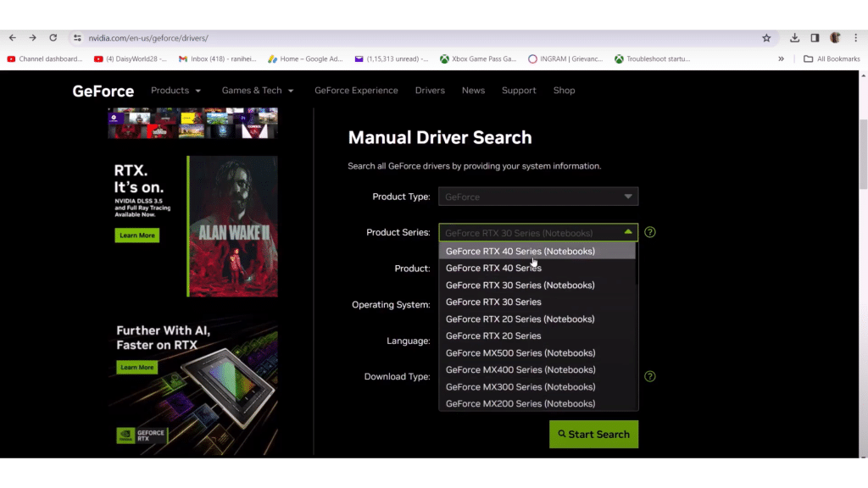Image resolution: width=868 pixels, height=488 pixels.
Task: Open the Channel dashboard bookmark
Action: click(44, 58)
